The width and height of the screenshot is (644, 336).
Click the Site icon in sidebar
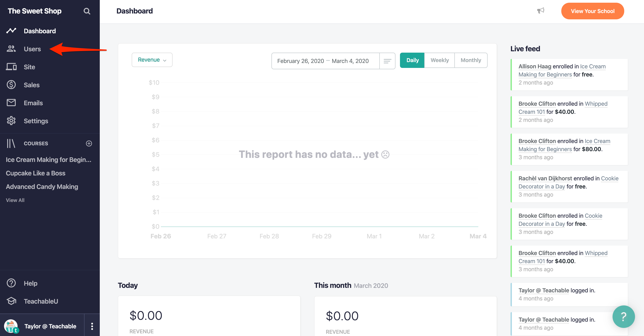tap(11, 67)
